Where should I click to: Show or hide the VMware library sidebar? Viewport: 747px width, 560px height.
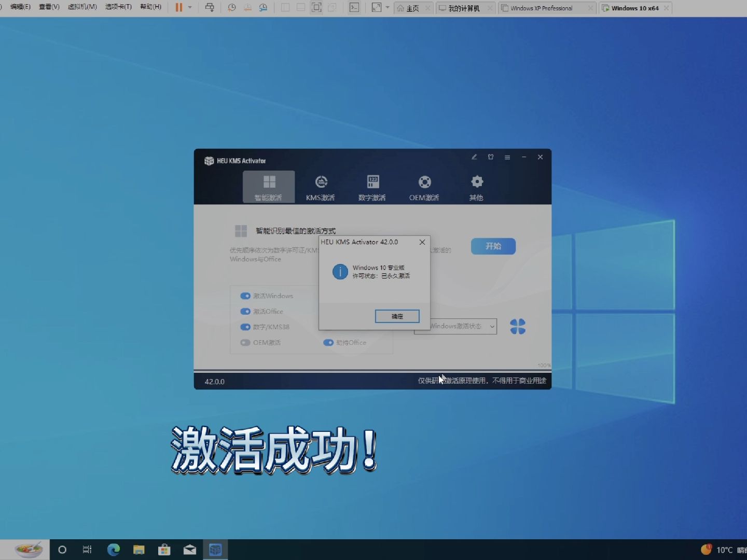(x=285, y=7)
